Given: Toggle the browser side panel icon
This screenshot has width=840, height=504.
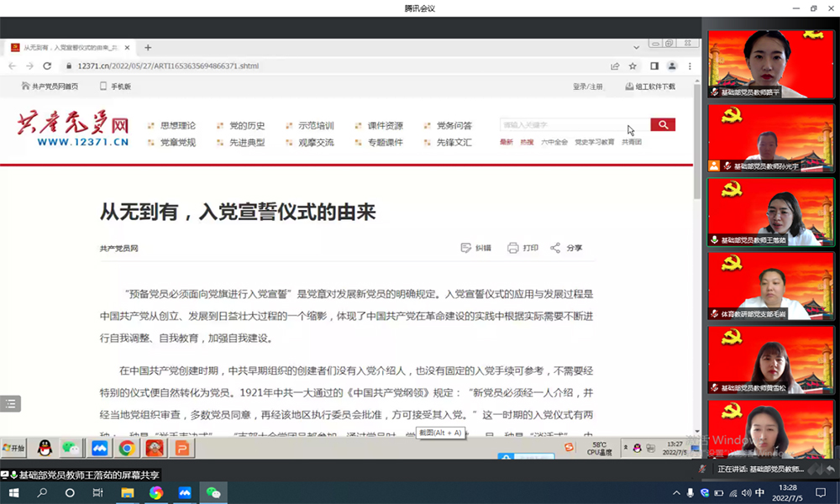Looking at the screenshot, I should (654, 66).
